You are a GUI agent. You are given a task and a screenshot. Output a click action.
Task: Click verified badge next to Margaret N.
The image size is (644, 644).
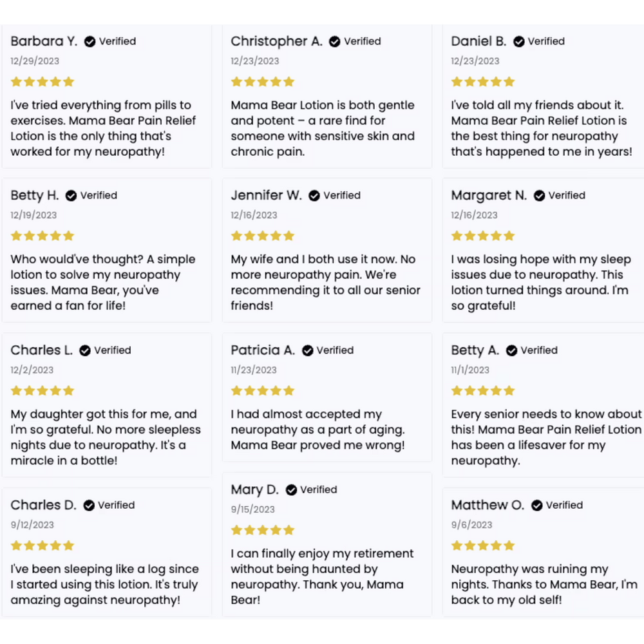click(540, 196)
